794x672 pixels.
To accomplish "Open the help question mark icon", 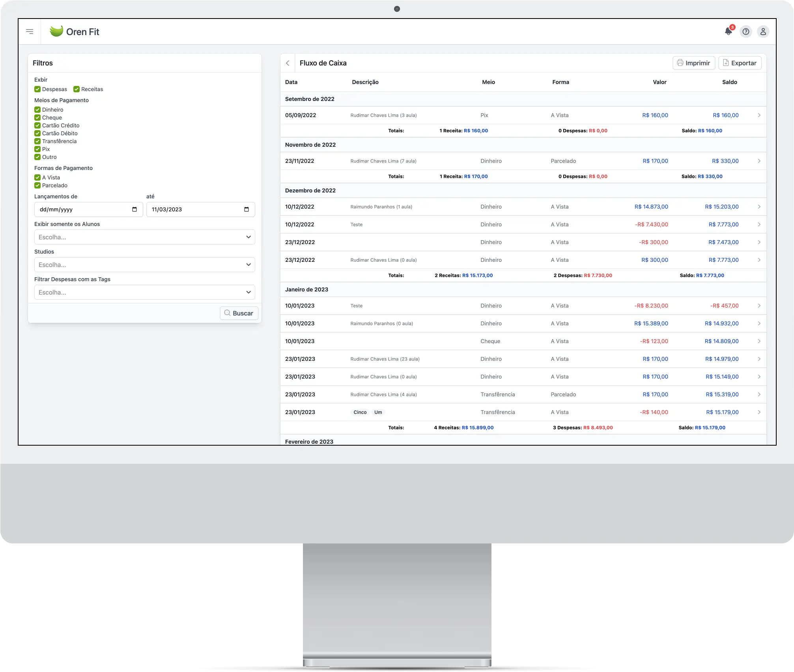I will click(746, 32).
